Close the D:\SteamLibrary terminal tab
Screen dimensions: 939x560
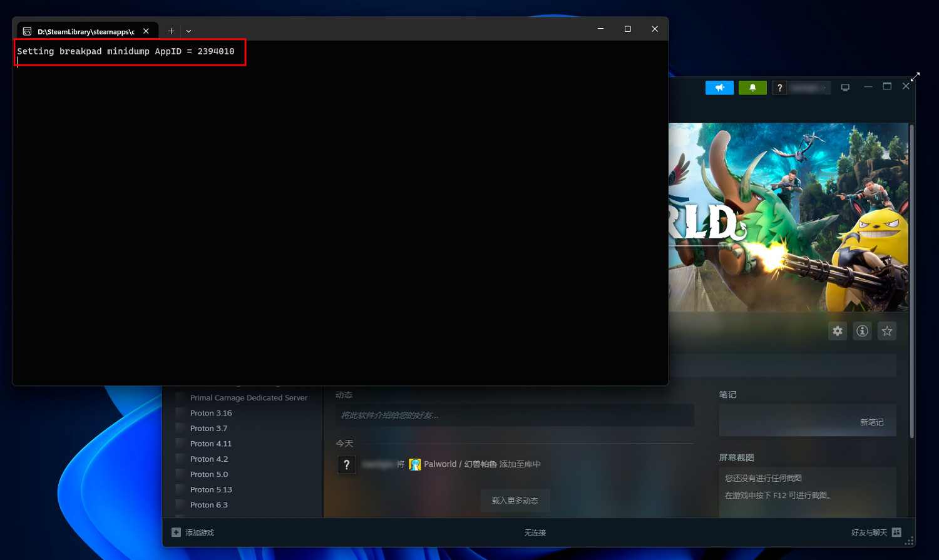146,31
